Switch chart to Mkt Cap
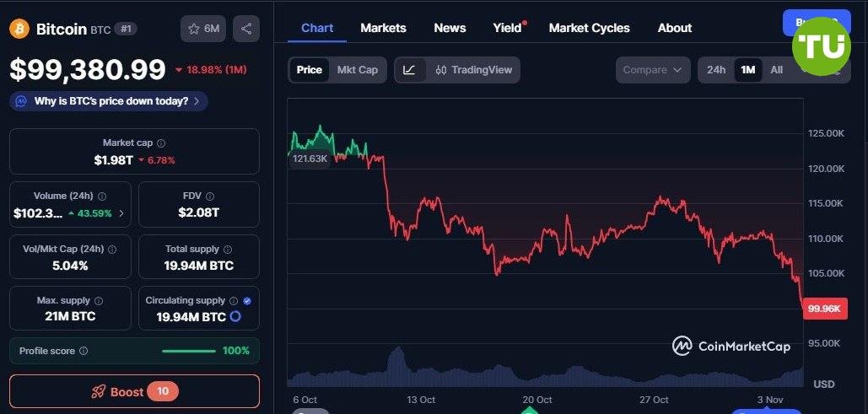This screenshot has width=868, height=414. (x=358, y=70)
